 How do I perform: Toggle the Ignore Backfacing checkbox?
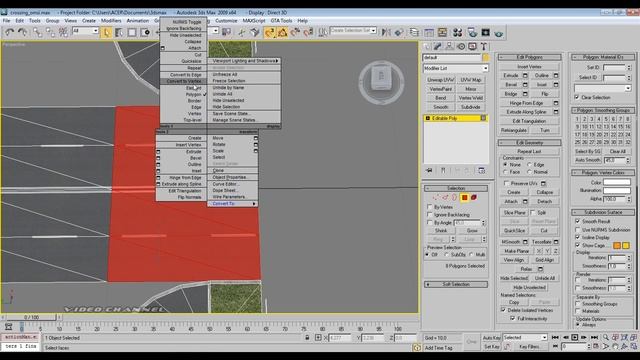429,215
